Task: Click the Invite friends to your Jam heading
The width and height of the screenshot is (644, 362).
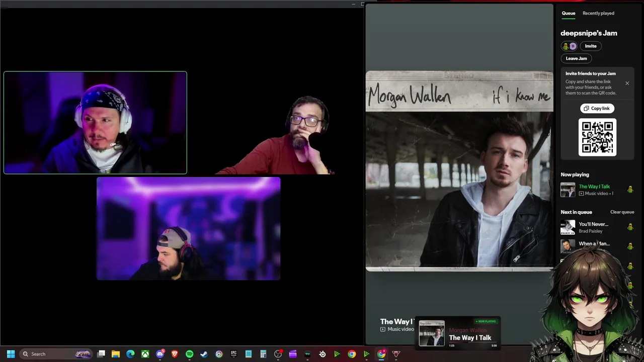Action: pos(590,73)
